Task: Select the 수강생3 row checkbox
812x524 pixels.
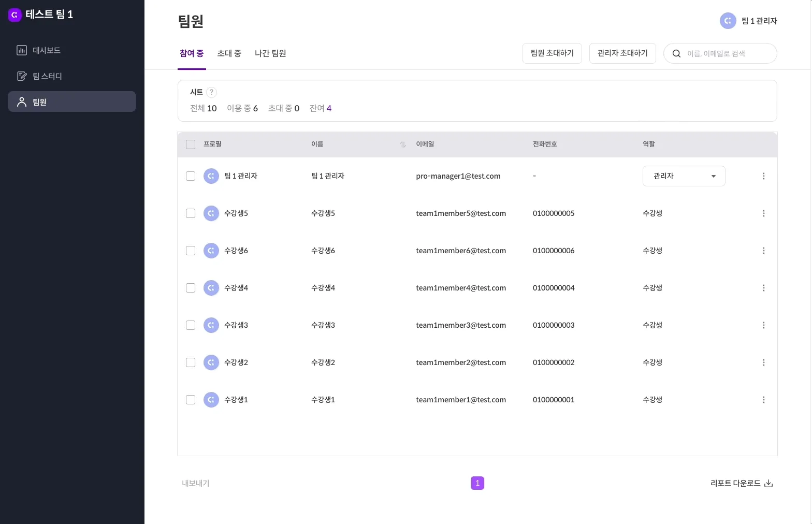Action: (191, 325)
